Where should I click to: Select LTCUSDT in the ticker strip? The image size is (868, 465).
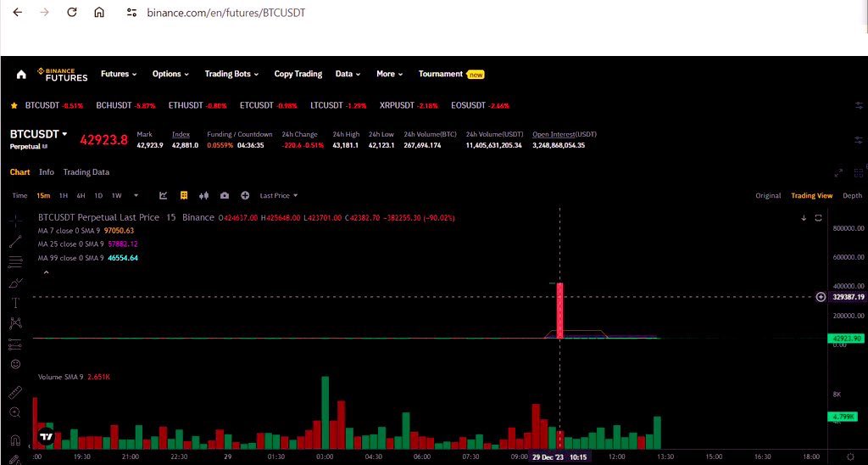(338, 105)
